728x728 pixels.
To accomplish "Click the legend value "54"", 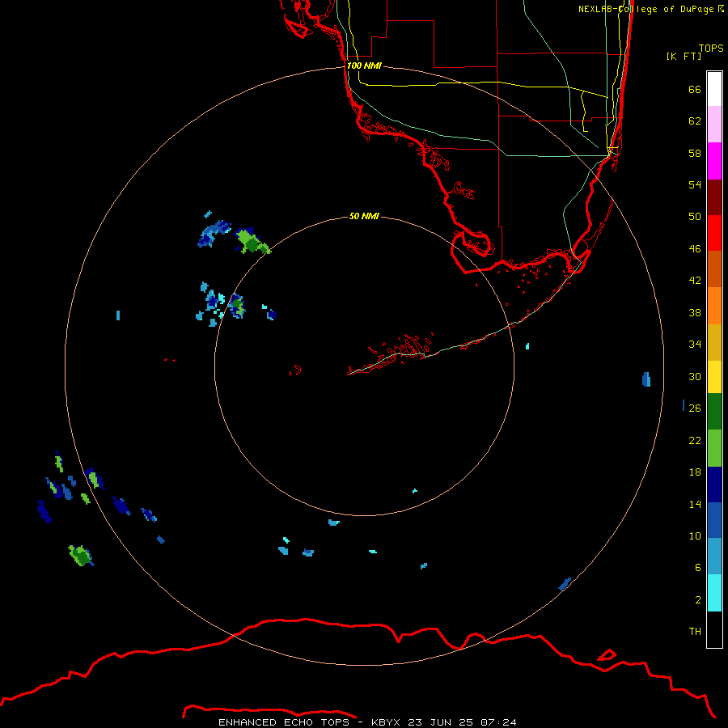I will pyautogui.click(x=695, y=184).
